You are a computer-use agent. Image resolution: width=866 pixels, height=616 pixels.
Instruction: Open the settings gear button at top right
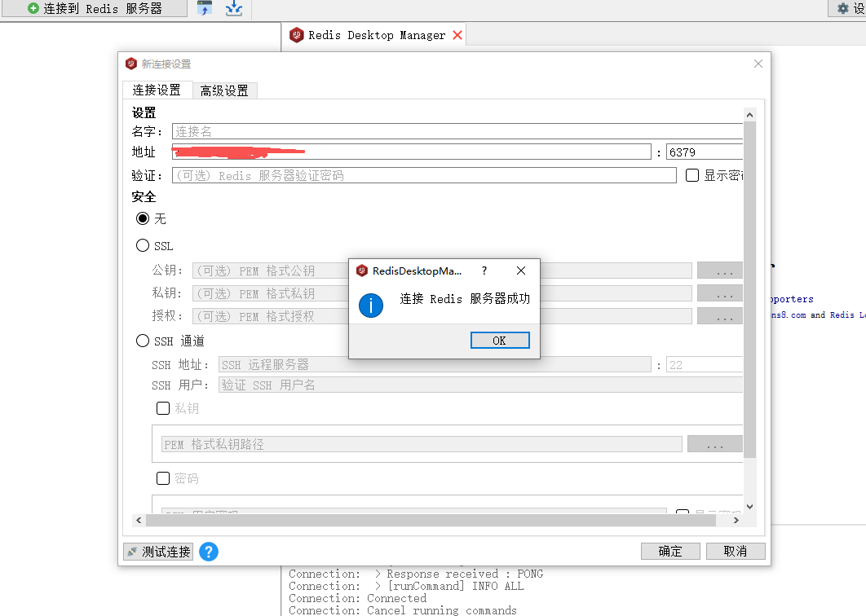point(847,8)
